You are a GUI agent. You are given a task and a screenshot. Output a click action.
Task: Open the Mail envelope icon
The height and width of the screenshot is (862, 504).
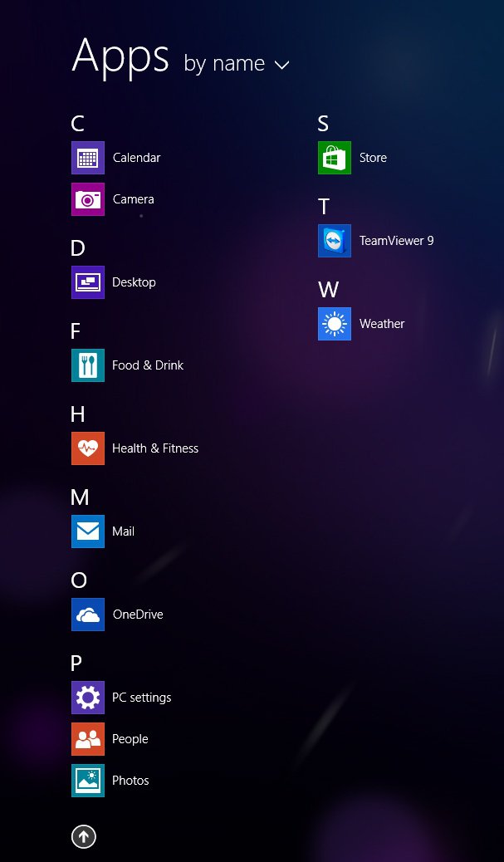pyautogui.click(x=88, y=531)
